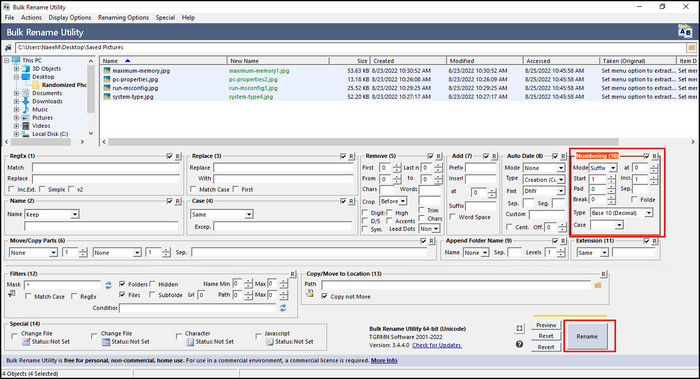
Task: Open the Name Keep dropdown
Action: pos(52,214)
